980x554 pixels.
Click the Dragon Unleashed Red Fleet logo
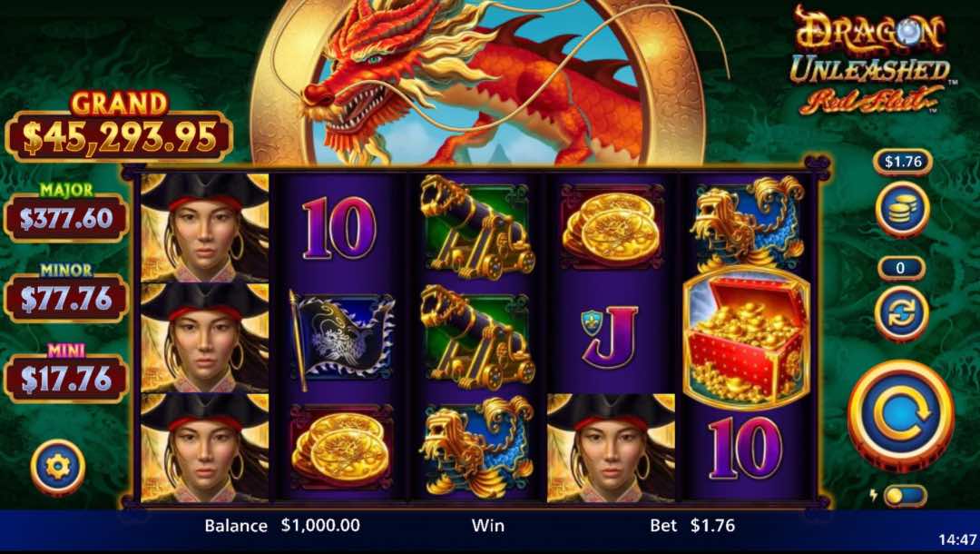click(868, 60)
